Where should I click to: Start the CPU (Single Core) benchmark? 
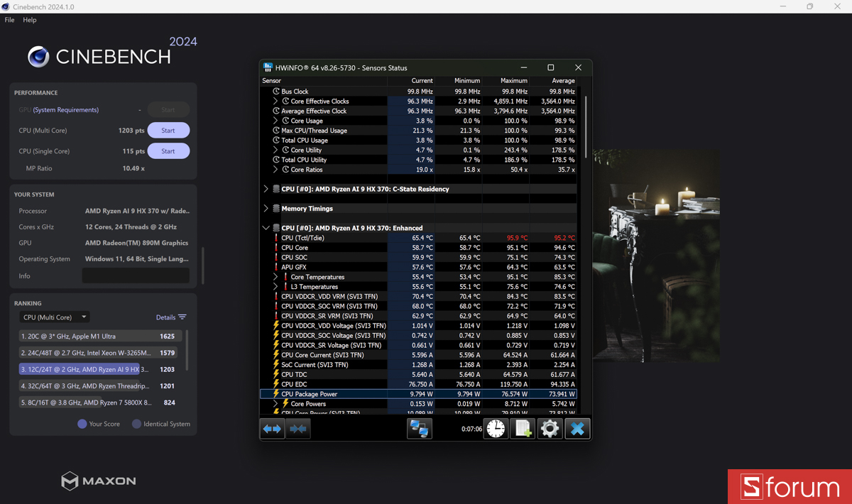(168, 151)
